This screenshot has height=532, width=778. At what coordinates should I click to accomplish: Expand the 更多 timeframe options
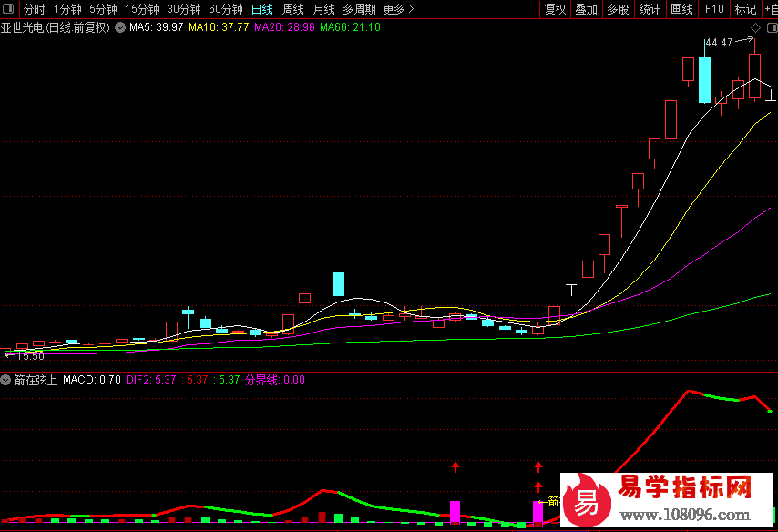point(398,9)
